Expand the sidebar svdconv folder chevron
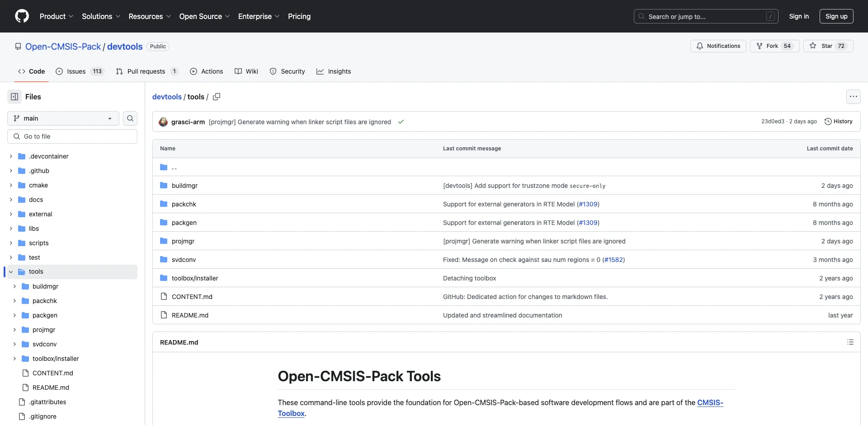Screen dimensions: 868x425 click(14, 344)
